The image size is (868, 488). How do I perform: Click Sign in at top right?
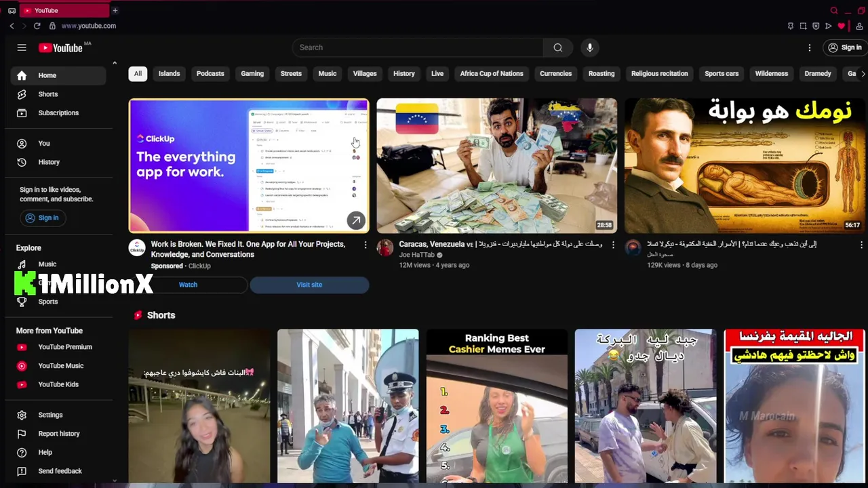pos(844,47)
